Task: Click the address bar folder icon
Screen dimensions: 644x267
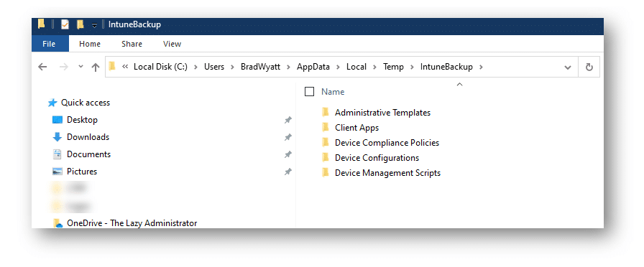Action: [x=112, y=67]
